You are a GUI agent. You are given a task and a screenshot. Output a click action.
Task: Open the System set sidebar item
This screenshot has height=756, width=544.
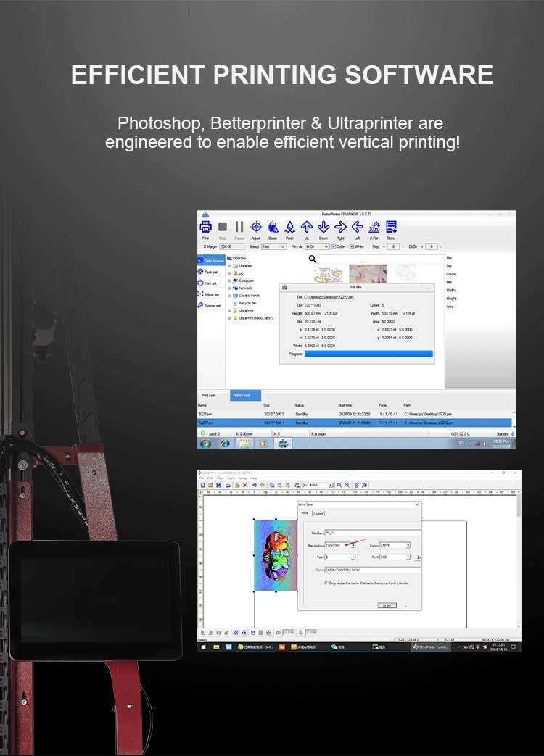tap(210, 305)
